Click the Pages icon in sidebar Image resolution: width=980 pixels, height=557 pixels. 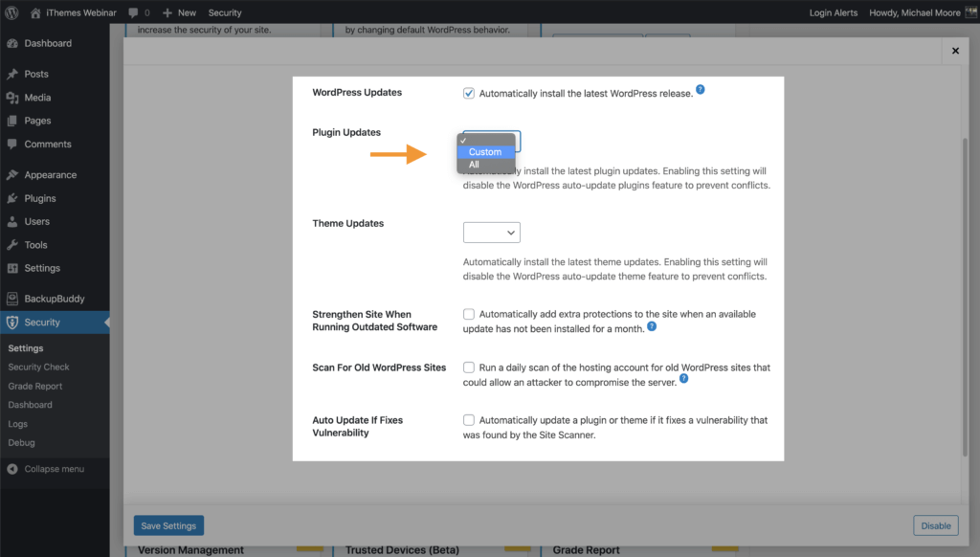12,121
